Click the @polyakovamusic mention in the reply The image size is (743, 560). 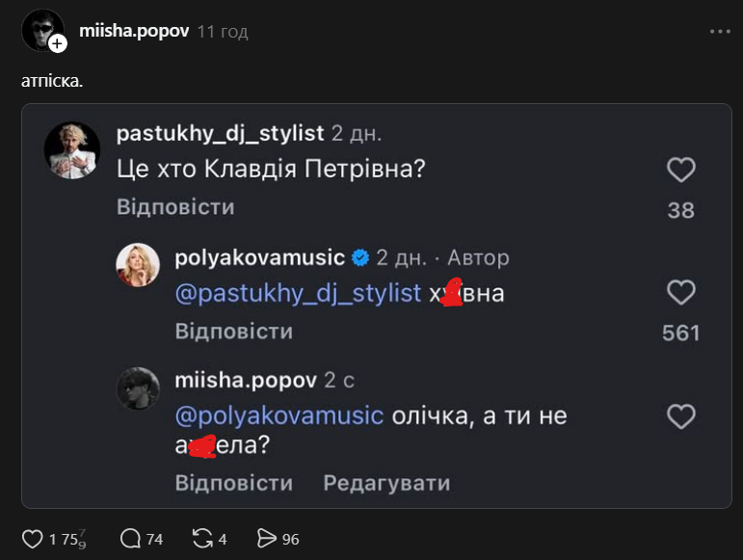coord(279,416)
